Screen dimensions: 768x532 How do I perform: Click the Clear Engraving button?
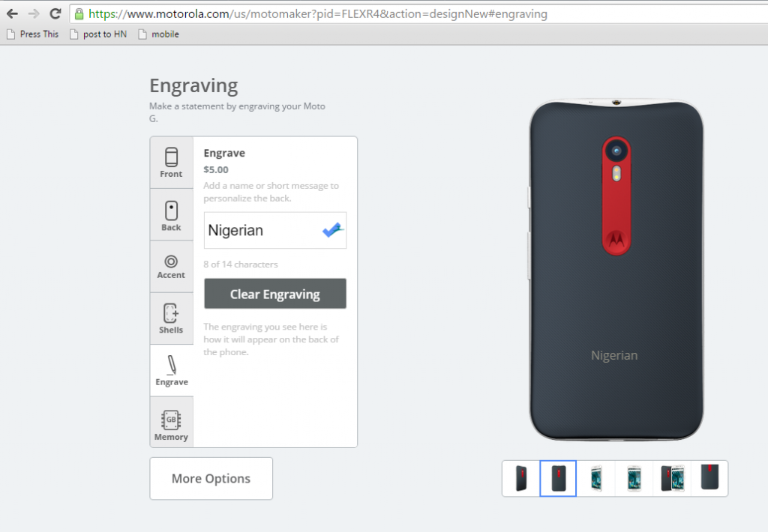coord(274,294)
